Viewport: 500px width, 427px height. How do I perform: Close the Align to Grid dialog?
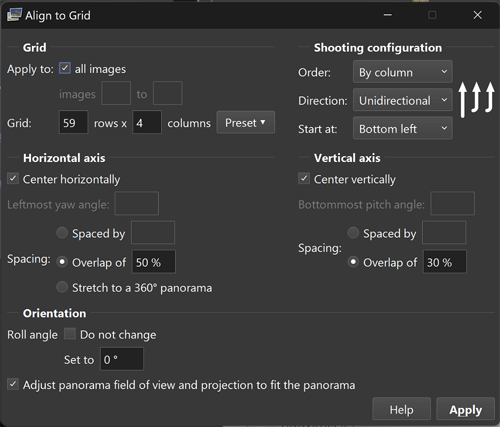tap(478, 15)
